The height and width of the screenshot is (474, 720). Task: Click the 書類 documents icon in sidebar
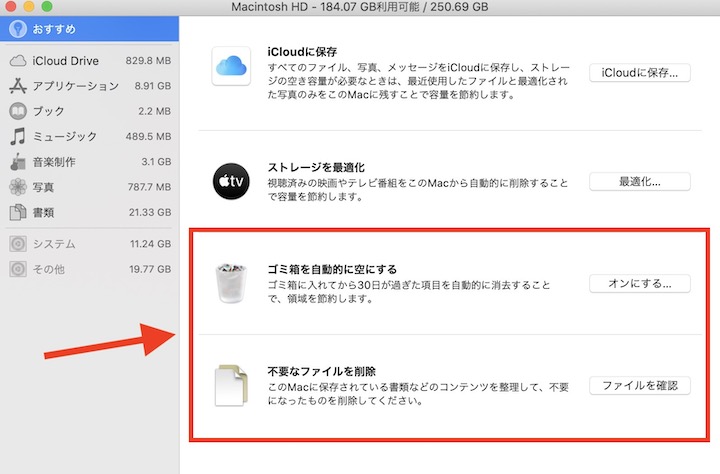[x=18, y=212]
